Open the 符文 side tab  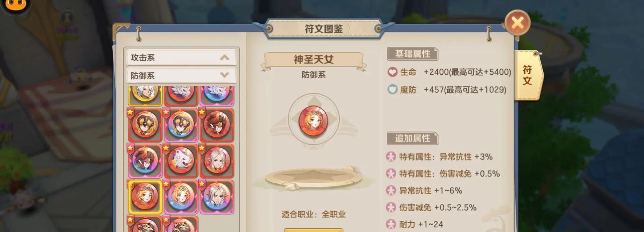click(528, 75)
